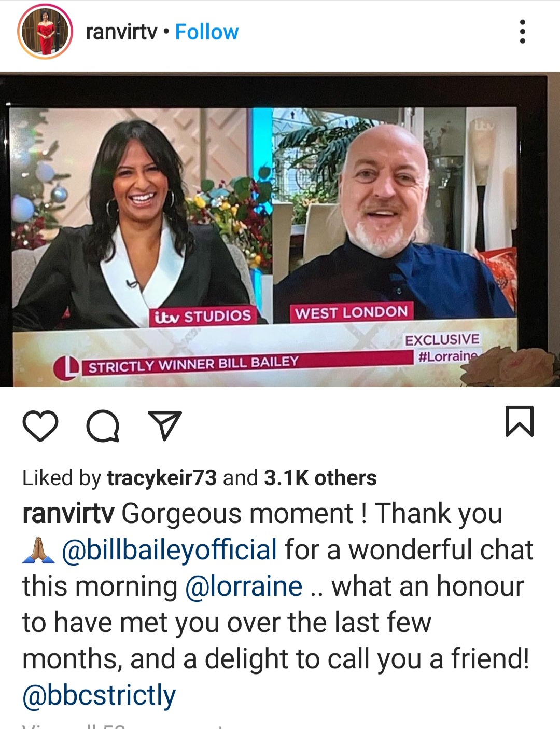The width and height of the screenshot is (560, 729).
Task: Tap the prayer hands emoji in caption
Action: click(x=39, y=551)
